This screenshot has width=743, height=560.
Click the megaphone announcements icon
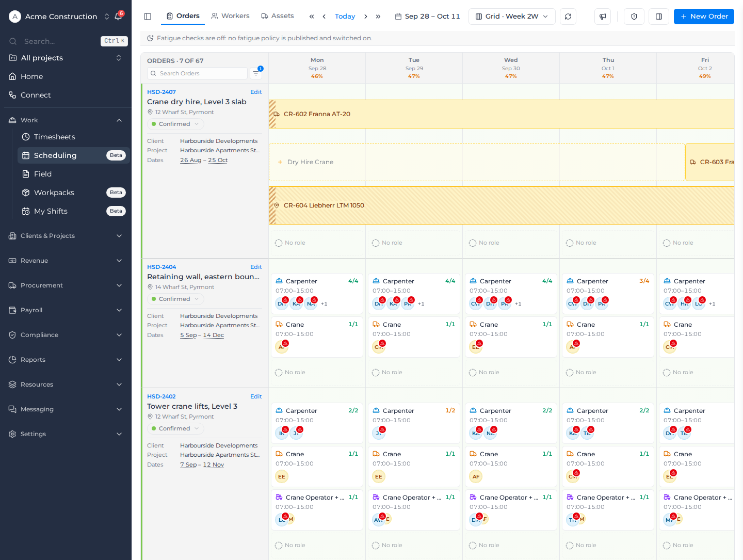pyautogui.click(x=603, y=17)
